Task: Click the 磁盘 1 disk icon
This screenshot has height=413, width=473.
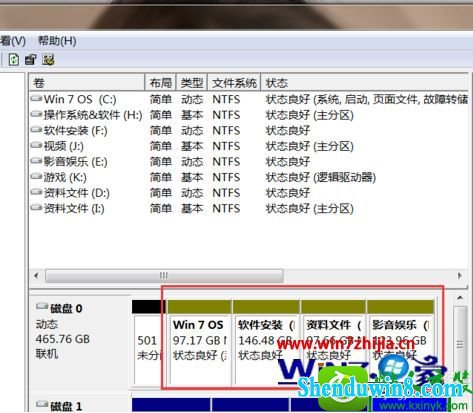Action: pos(42,404)
